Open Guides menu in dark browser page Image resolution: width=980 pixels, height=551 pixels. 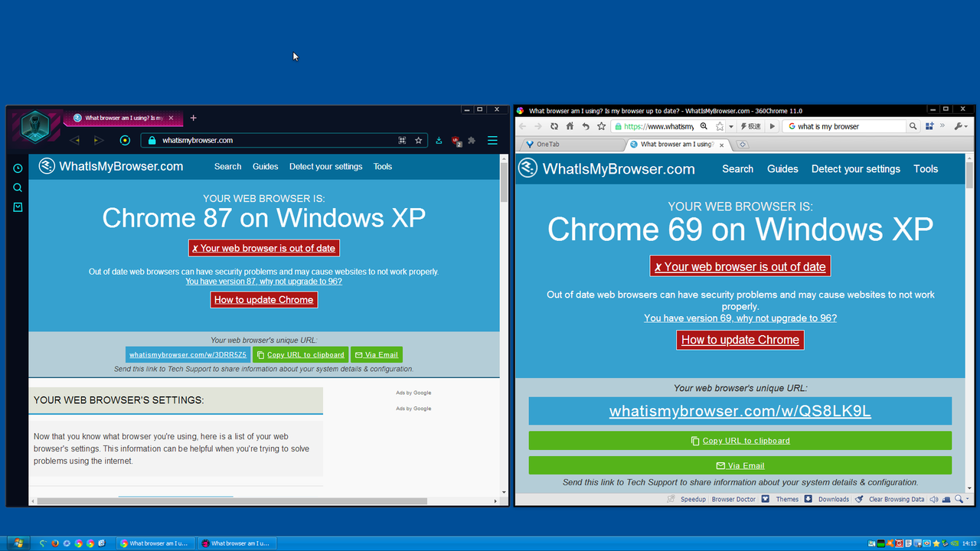point(266,166)
